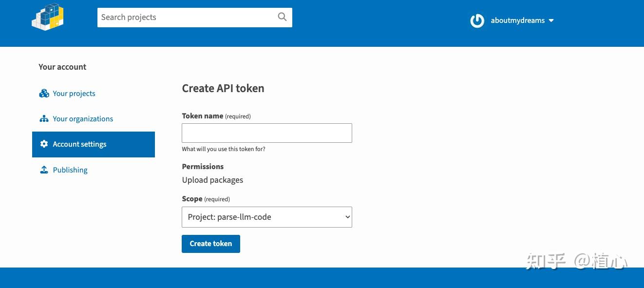Expand the caret next to aboutmydreams
This screenshot has height=288, width=644.
click(551, 20)
